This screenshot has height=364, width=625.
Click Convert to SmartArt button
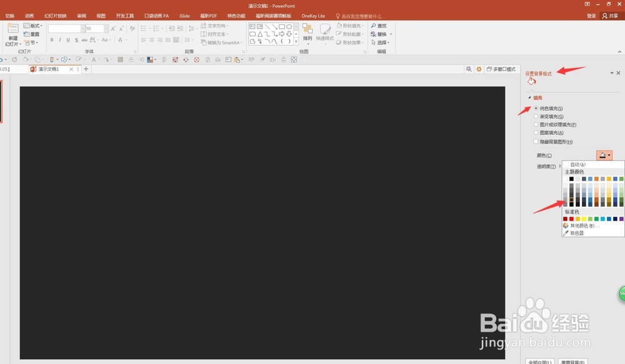[222, 42]
